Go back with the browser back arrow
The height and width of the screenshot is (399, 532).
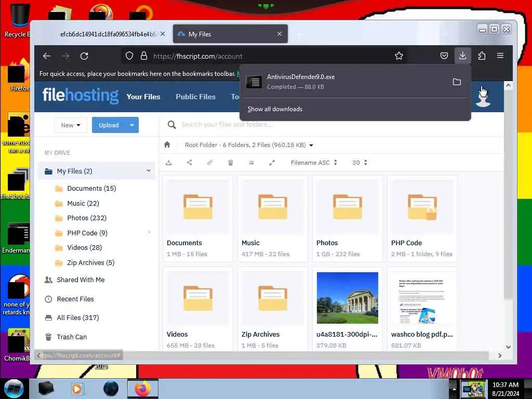click(x=47, y=56)
